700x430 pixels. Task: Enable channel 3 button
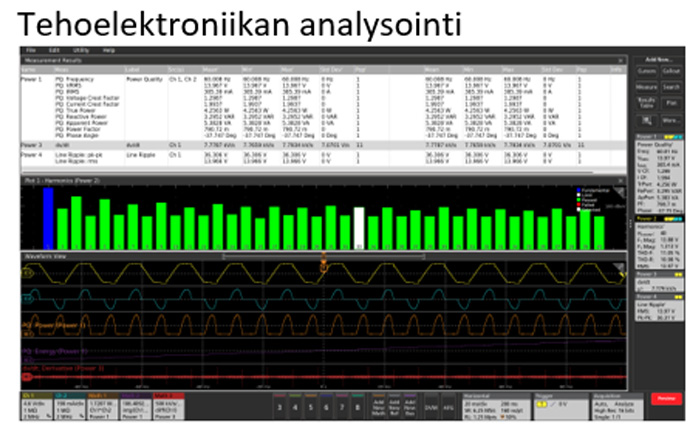(x=282, y=407)
